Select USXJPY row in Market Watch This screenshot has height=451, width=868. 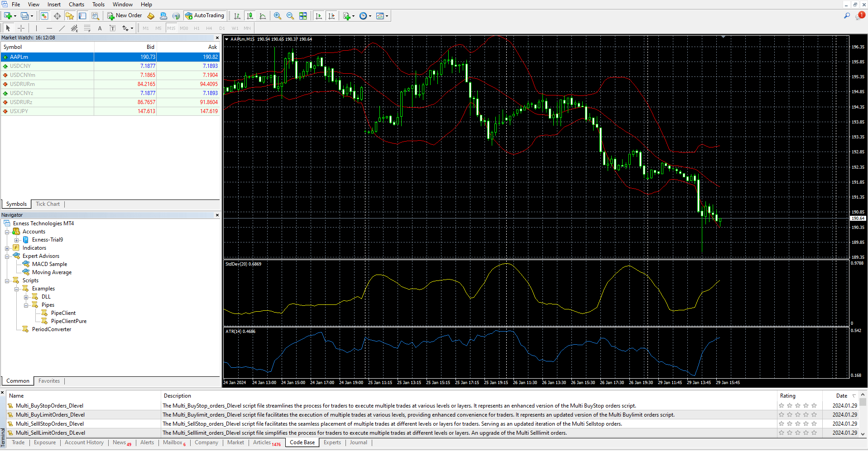tap(110, 111)
